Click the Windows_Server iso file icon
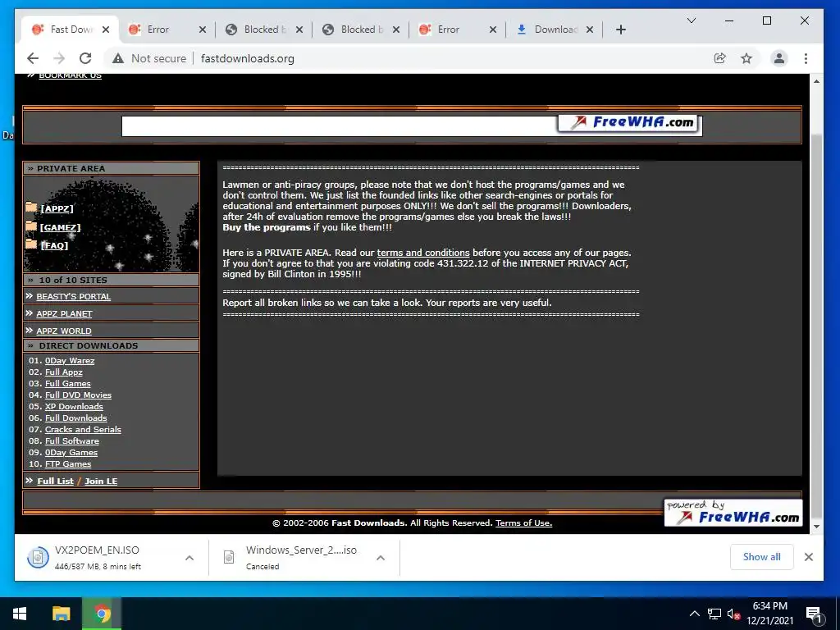The width and height of the screenshot is (840, 630). (x=229, y=557)
